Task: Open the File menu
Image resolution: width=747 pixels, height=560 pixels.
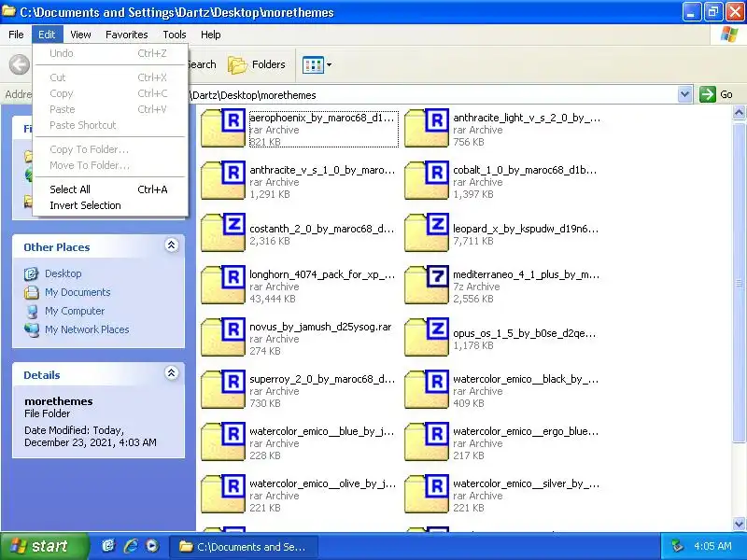Action: click(x=16, y=35)
